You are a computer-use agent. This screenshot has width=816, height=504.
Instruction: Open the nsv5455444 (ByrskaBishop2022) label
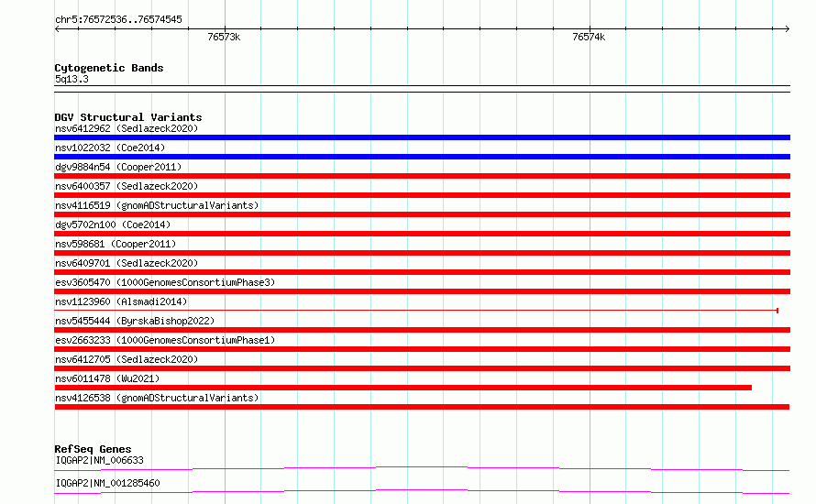pyautogui.click(x=135, y=321)
